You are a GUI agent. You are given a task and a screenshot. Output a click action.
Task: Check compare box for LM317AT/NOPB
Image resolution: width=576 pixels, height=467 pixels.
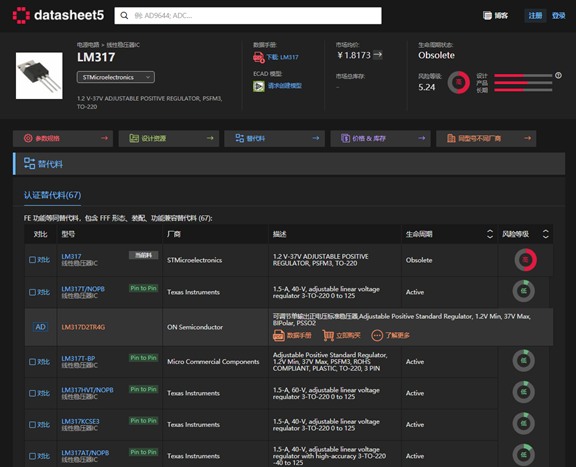pyautogui.click(x=32, y=456)
